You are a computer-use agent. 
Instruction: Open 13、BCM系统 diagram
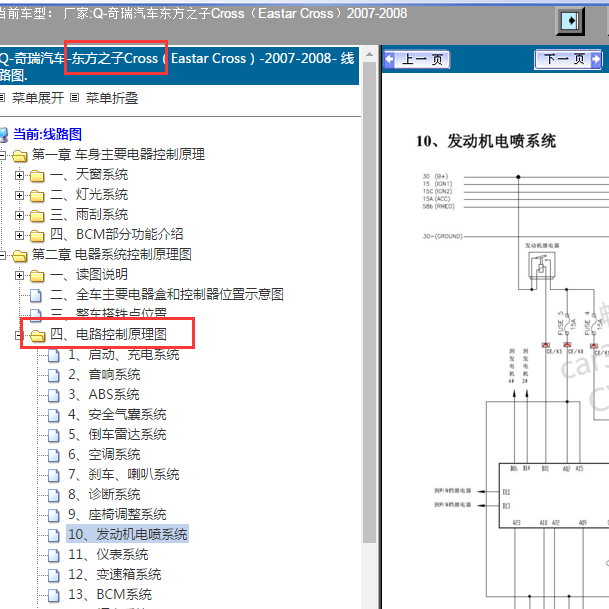(110, 595)
